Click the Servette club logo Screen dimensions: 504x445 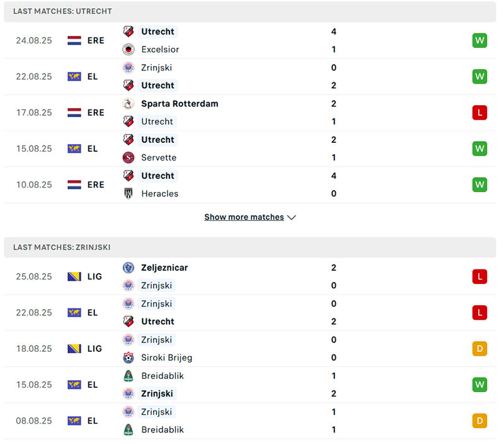pyautogui.click(x=129, y=157)
